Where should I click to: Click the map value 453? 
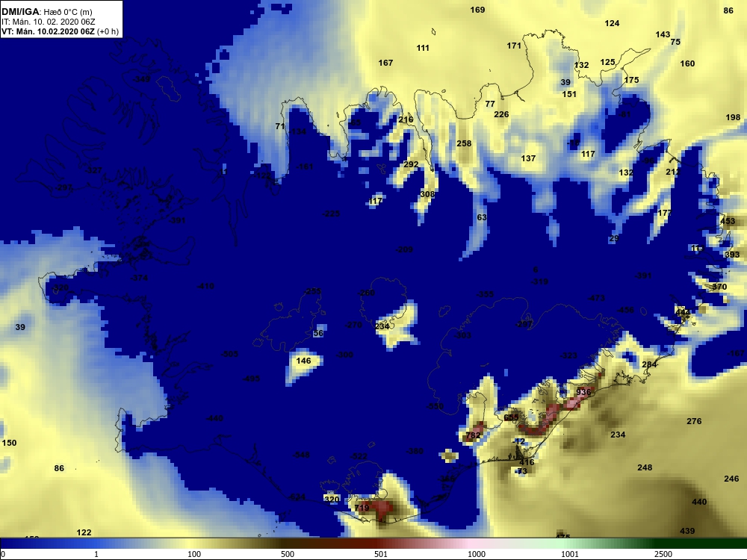click(x=728, y=221)
